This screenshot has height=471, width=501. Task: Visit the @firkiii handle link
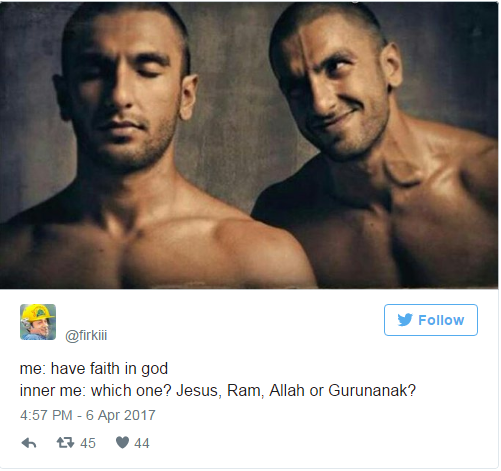pos(86,335)
